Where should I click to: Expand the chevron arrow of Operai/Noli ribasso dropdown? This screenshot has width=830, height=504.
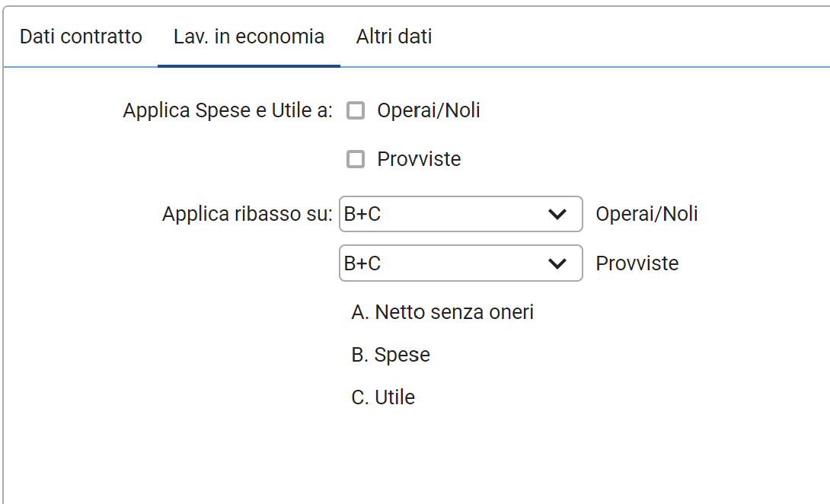[x=557, y=215]
